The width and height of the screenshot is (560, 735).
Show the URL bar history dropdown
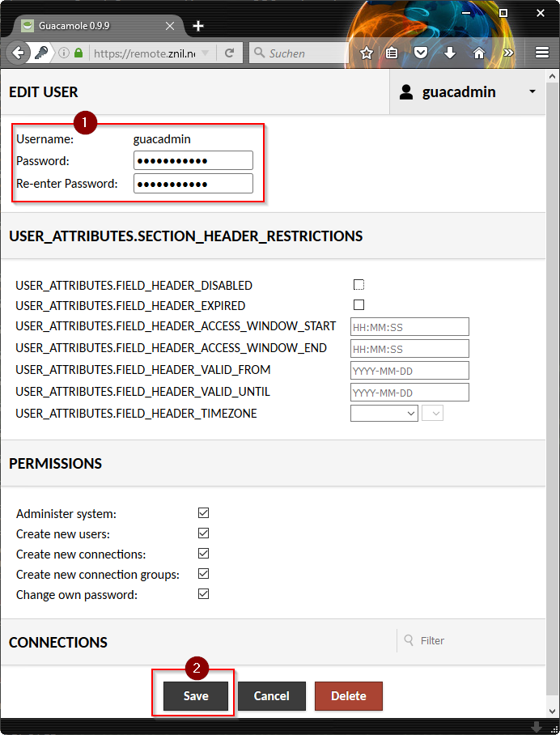click(205, 53)
